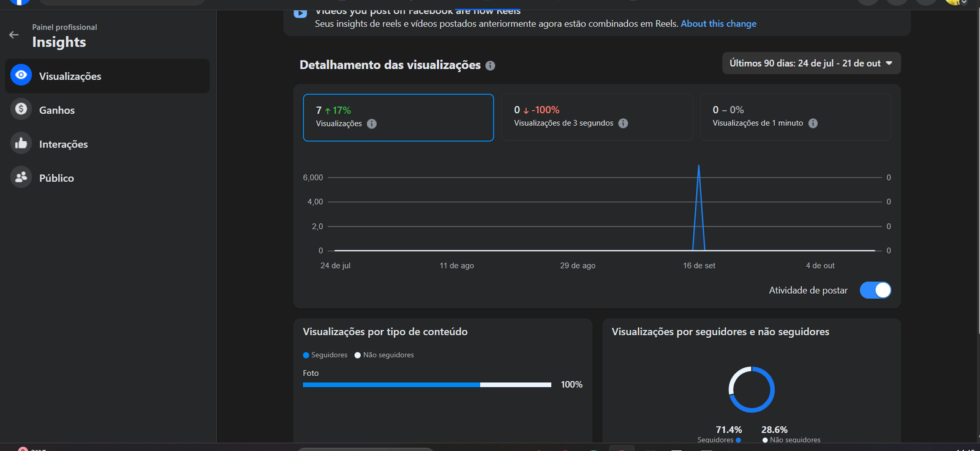Click the caret arrow on date range selector

tap(889, 63)
